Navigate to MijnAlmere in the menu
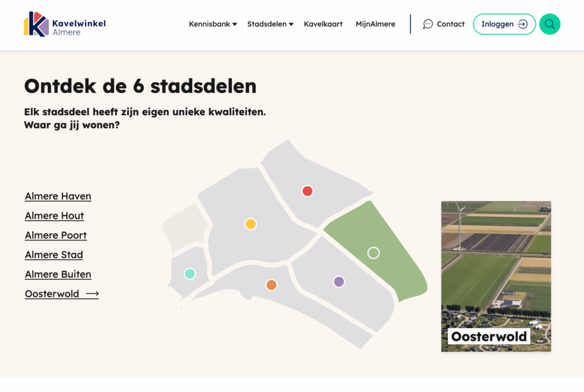 (375, 24)
